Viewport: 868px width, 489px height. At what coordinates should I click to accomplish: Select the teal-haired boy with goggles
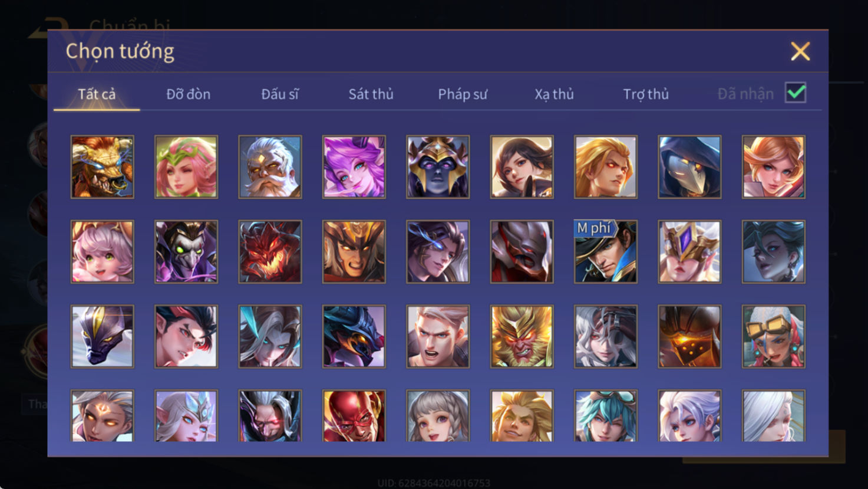click(606, 416)
